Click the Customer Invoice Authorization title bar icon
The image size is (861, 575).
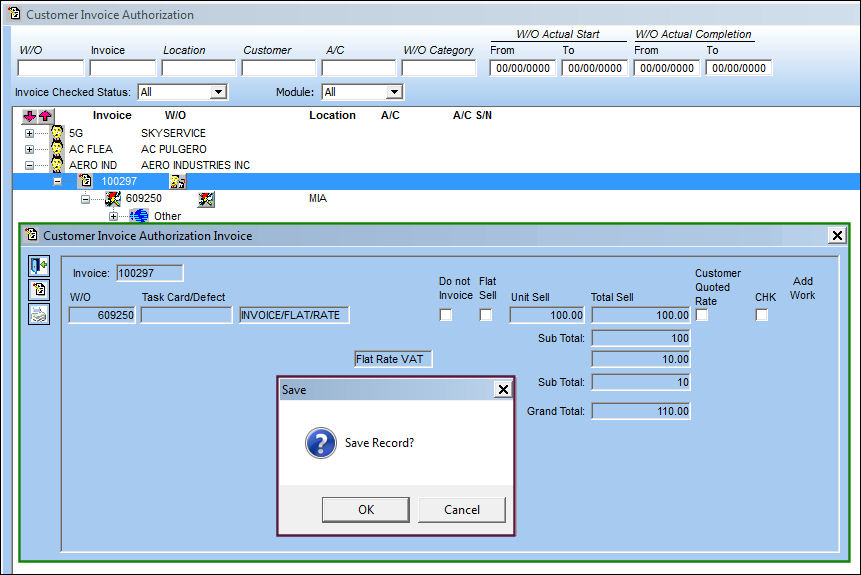pyautogui.click(x=15, y=14)
